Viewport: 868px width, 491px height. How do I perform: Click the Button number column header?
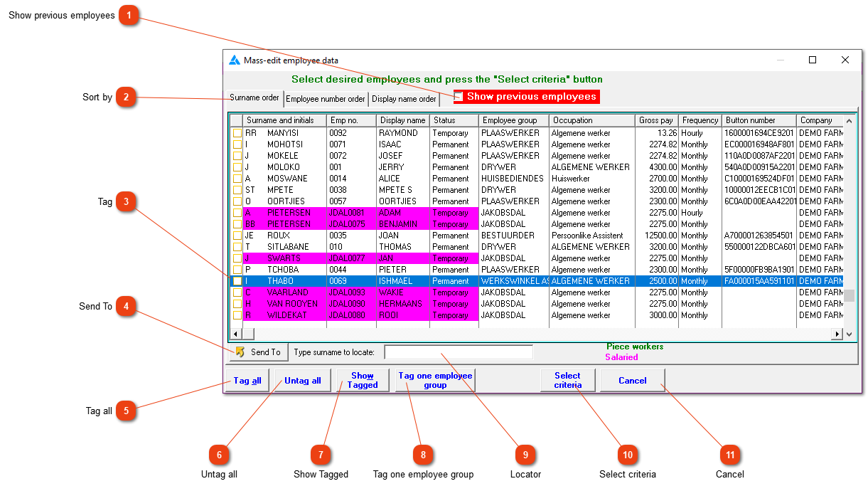click(x=759, y=120)
